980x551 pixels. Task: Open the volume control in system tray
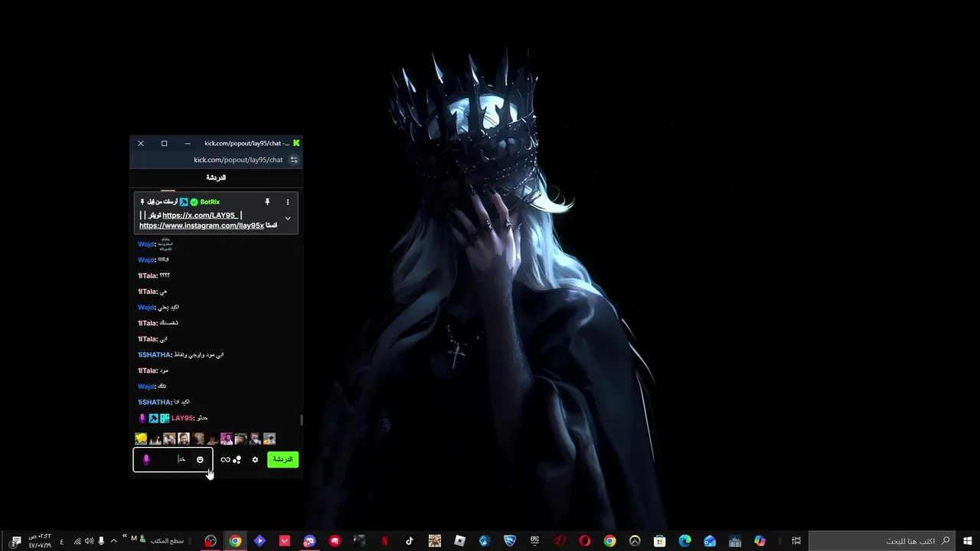pyautogui.click(x=89, y=541)
